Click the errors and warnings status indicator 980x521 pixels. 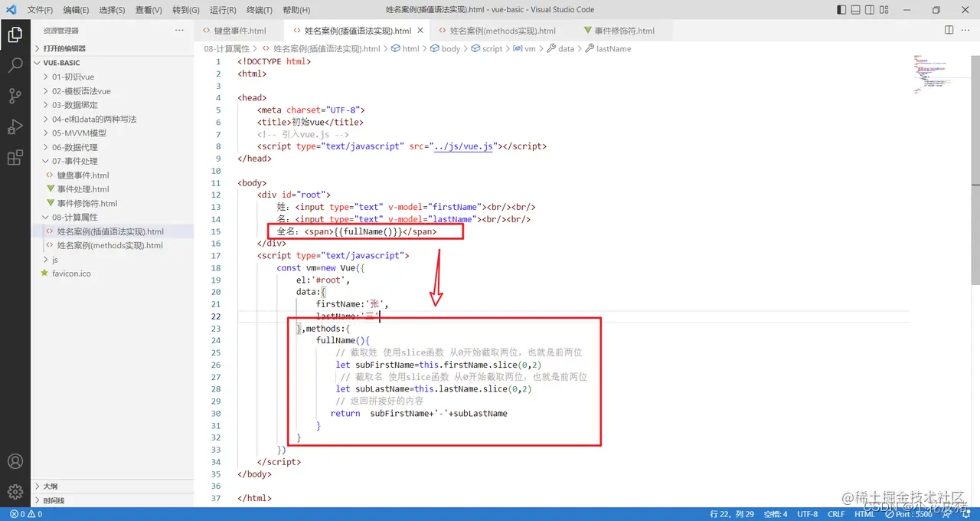tap(26, 514)
